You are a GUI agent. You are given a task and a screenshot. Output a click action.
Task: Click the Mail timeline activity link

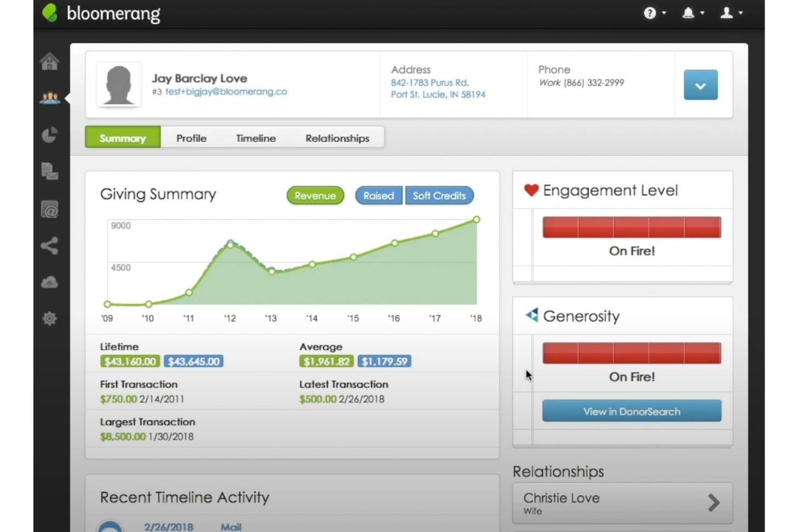coord(231,527)
